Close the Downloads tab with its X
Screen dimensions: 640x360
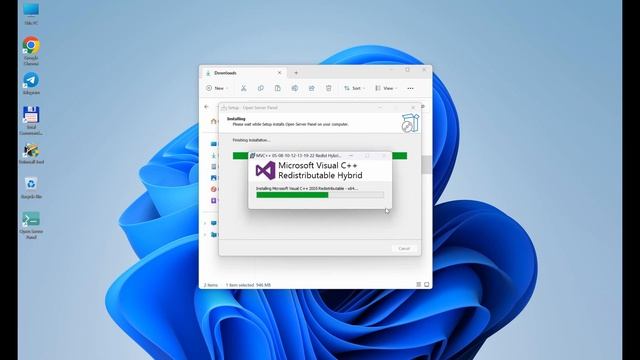point(279,73)
